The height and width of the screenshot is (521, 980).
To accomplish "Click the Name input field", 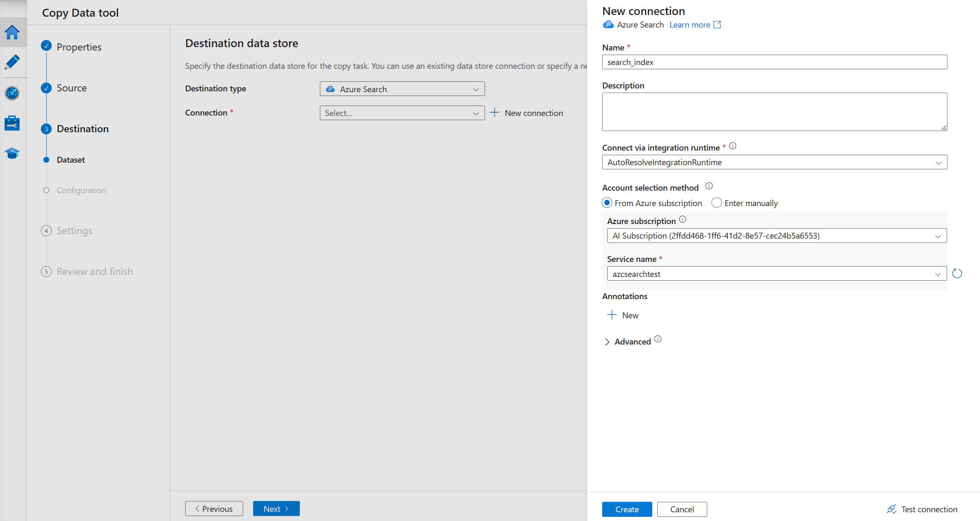I will pos(774,62).
